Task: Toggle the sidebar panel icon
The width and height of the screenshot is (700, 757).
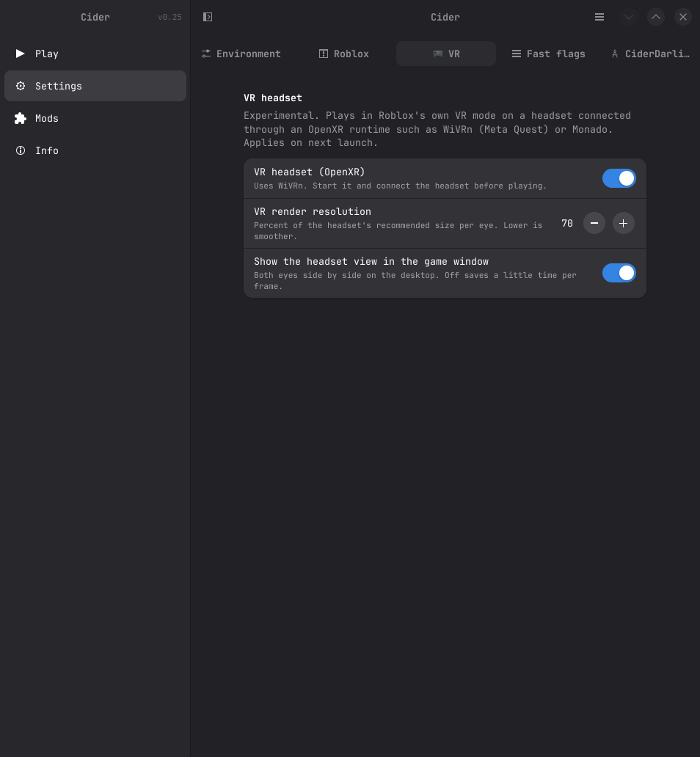Action: point(208,17)
